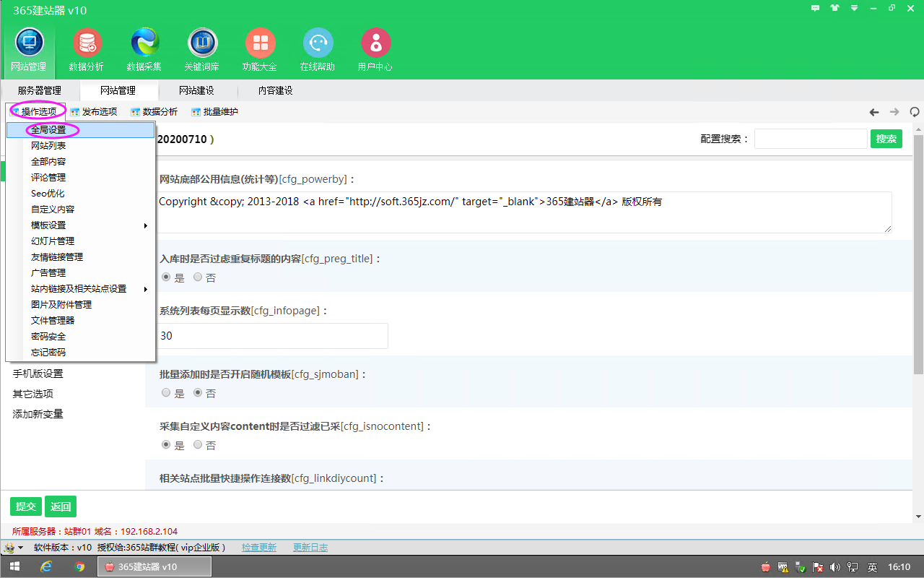Click the vertical scrollbar thumb
Image resolution: width=924 pixels, height=578 pixels.
[x=918, y=254]
